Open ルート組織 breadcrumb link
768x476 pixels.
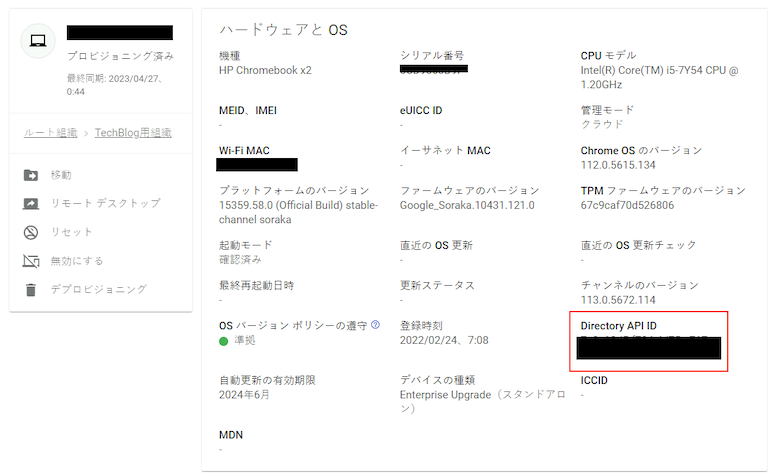click(50, 133)
